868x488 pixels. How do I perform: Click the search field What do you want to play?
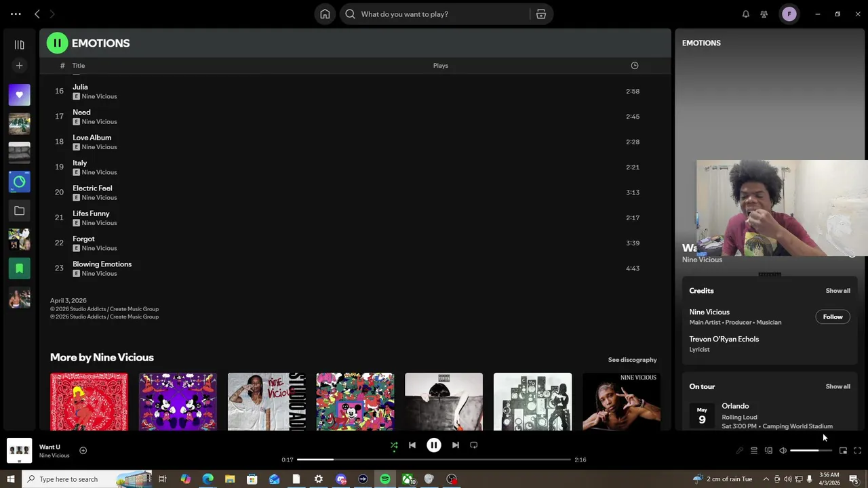pyautogui.click(x=434, y=14)
